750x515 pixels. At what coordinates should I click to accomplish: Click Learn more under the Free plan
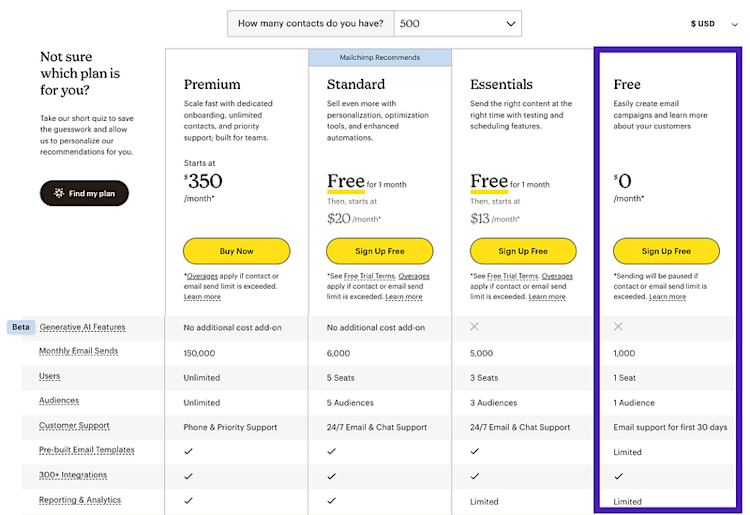667,297
